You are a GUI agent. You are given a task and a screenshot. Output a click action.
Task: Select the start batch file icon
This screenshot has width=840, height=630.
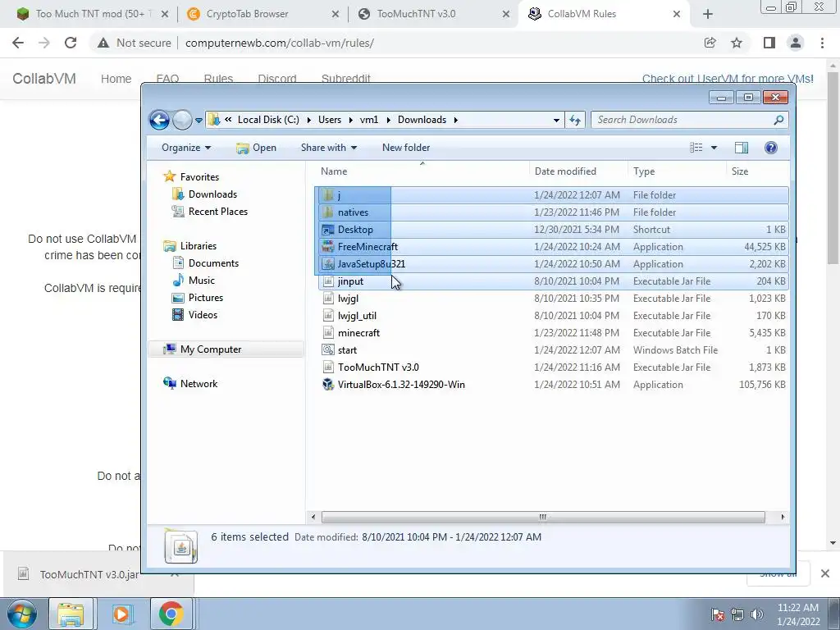(x=328, y=349)
